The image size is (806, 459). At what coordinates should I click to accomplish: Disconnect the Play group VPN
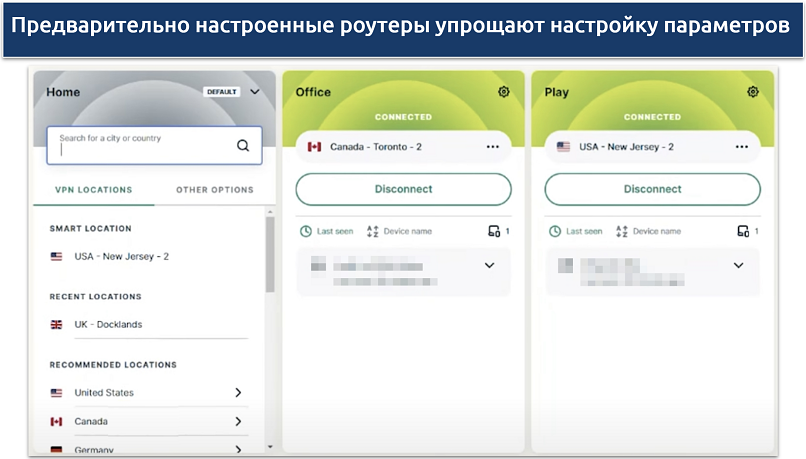tap(652, 189)
